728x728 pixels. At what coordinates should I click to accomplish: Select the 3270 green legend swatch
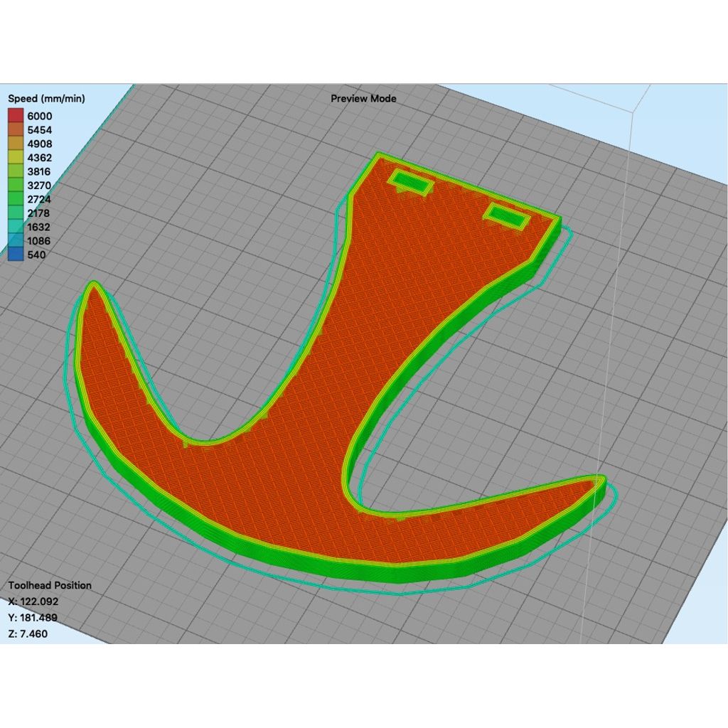pyautogui.click(x=16, y=186)
